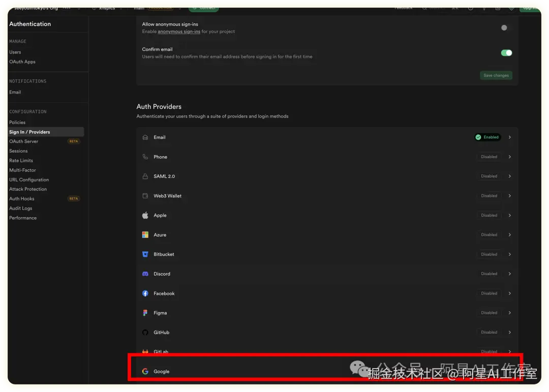Click the BETA badge beside OAuth Server
Viewport: 549px width, 392px height.
coord(74,141)
